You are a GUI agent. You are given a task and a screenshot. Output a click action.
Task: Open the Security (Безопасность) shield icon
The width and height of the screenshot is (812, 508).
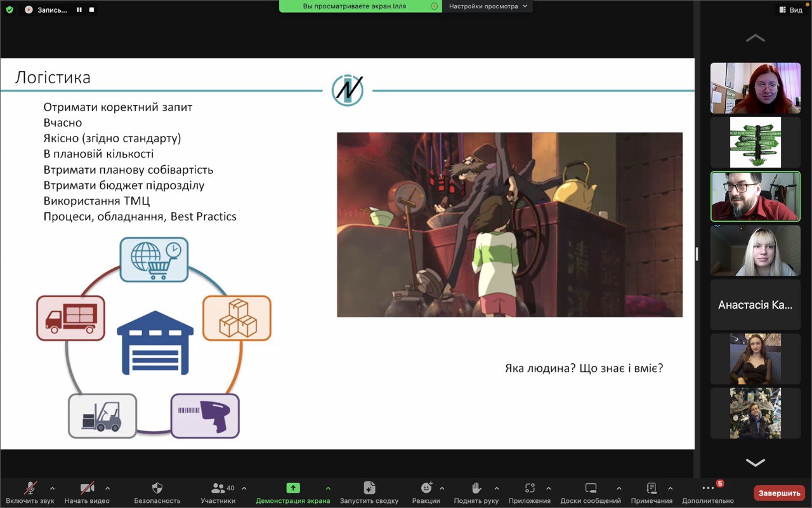(157, 488)
